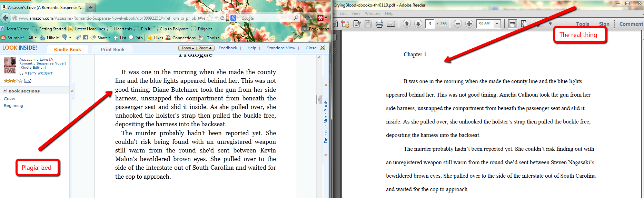Zoom in using the plus circle button
The height and width of the screenshot is (198, 644).
(x=469, y=24)
